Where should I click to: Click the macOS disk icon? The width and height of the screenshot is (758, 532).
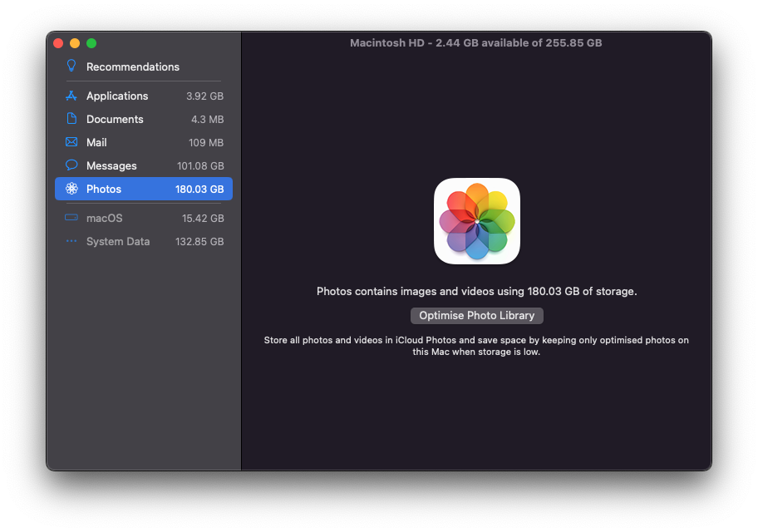coord(71,218)
